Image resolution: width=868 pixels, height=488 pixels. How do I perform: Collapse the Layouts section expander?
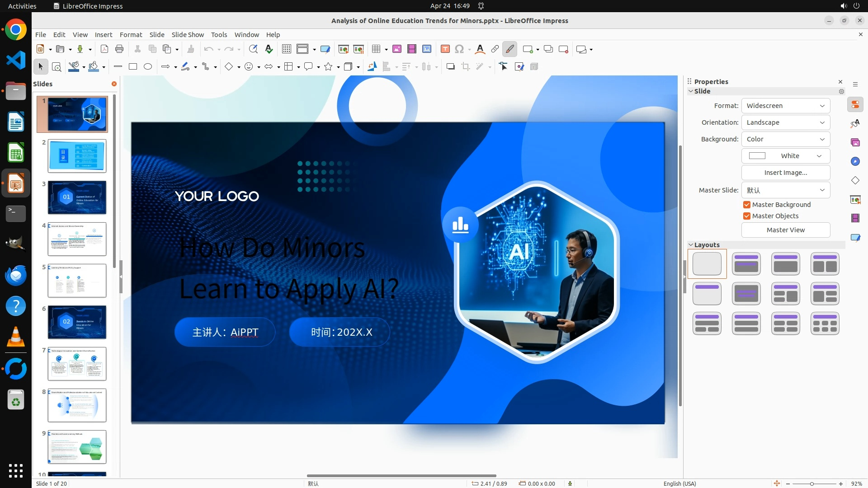pyautogui.click(x=691, y=244)
